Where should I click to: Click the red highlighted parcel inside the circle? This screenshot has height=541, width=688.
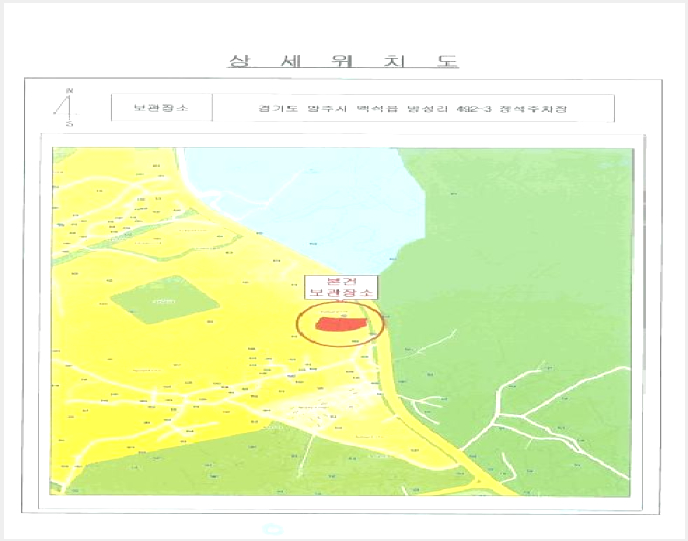(339, 324)
